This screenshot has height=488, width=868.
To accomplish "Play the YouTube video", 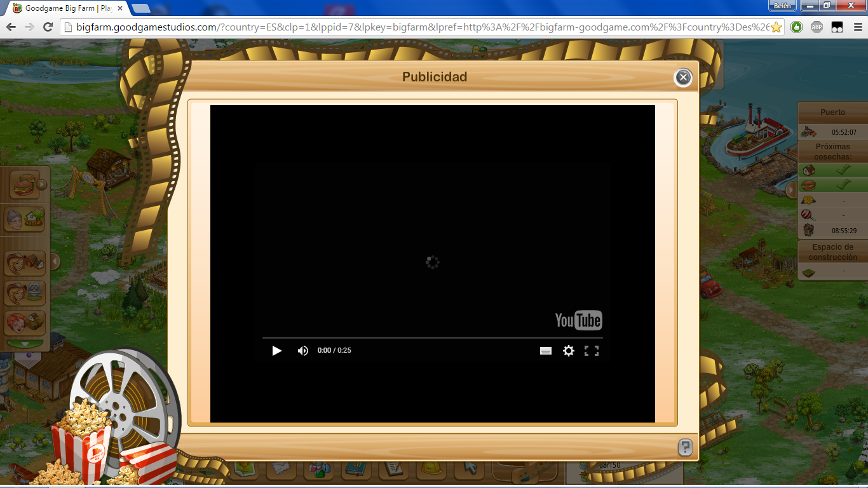I will pos(276,351).
